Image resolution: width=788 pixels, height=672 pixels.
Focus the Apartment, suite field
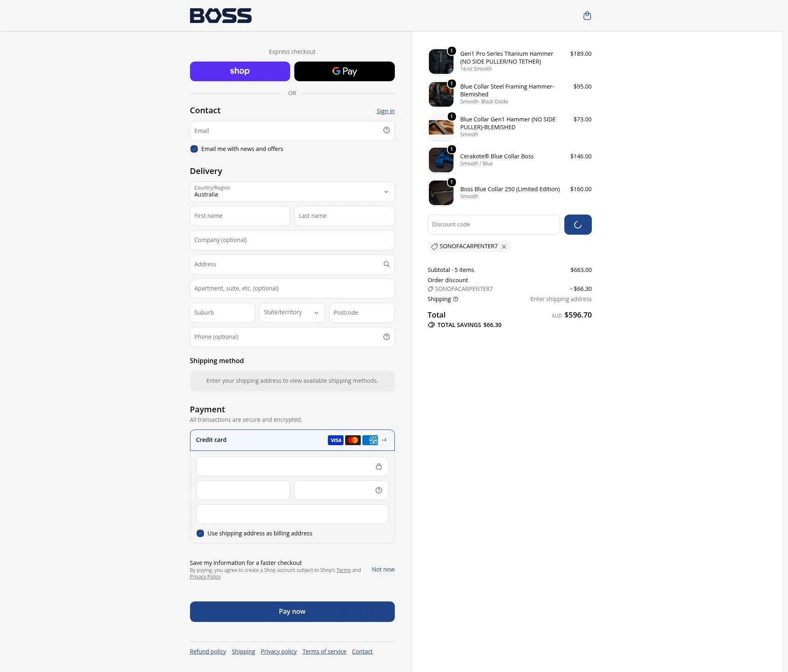292,288
